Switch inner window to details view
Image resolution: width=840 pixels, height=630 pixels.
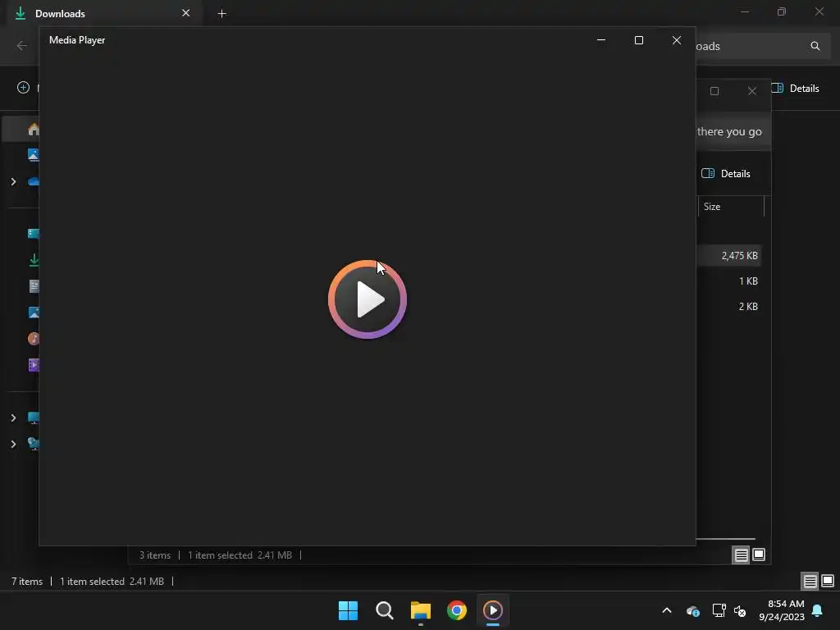[x=741, y=555]
